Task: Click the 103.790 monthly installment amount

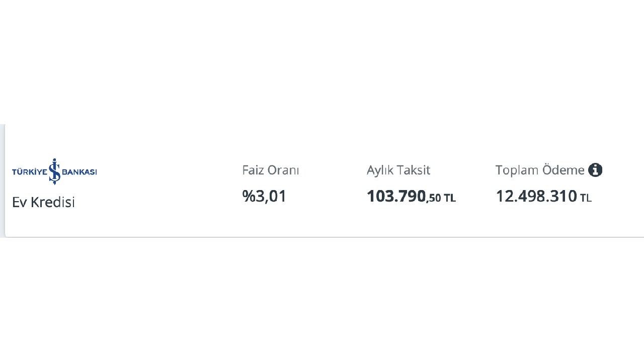Action: 396,196
